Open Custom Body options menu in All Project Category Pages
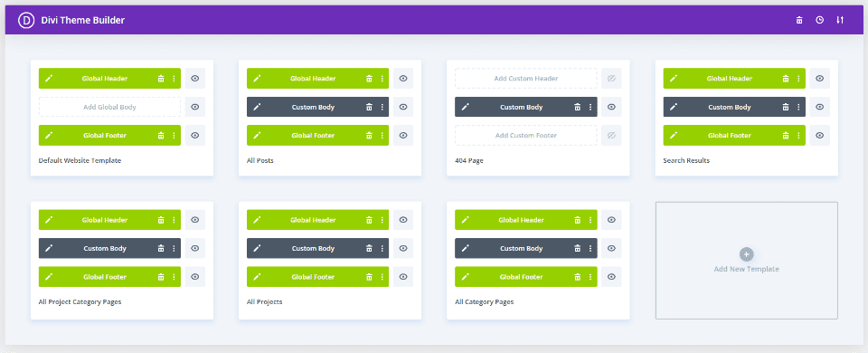The image size is (868, 353). click(x=174, y=248)
